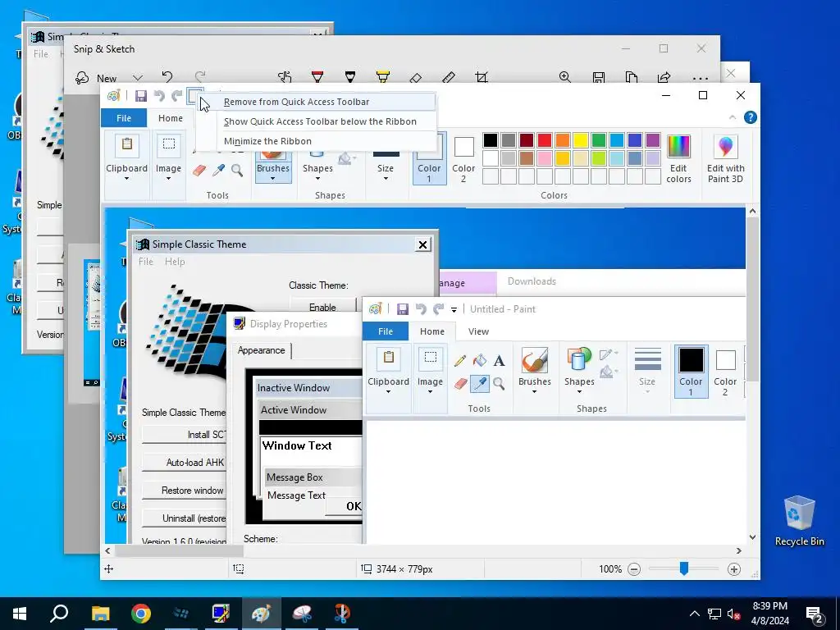Pick red swatch in Colors palette
Image resolution: width=840 pixels, height=630 pixels.
pos(545,140)
